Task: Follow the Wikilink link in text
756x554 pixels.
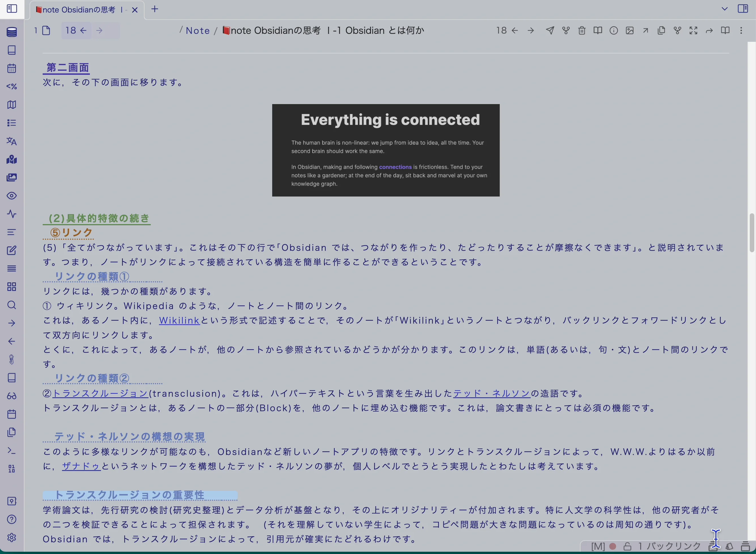Action: (x=179, y=320)
